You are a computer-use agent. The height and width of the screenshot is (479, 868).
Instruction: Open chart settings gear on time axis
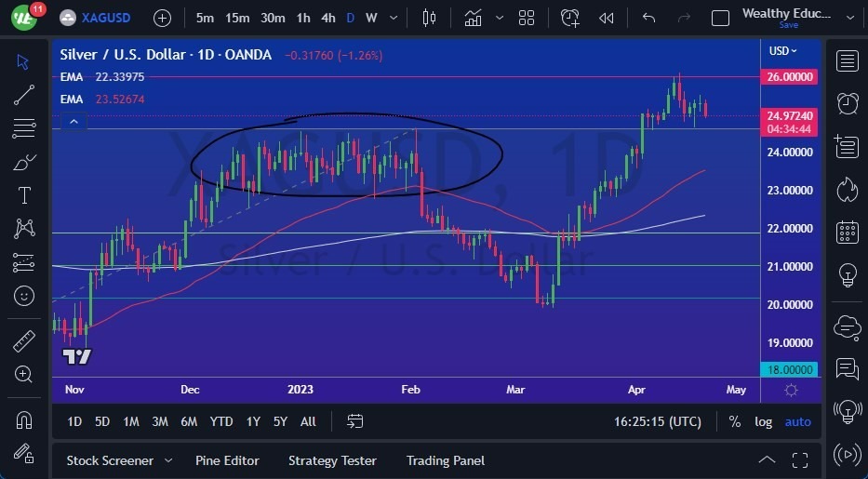791,390
